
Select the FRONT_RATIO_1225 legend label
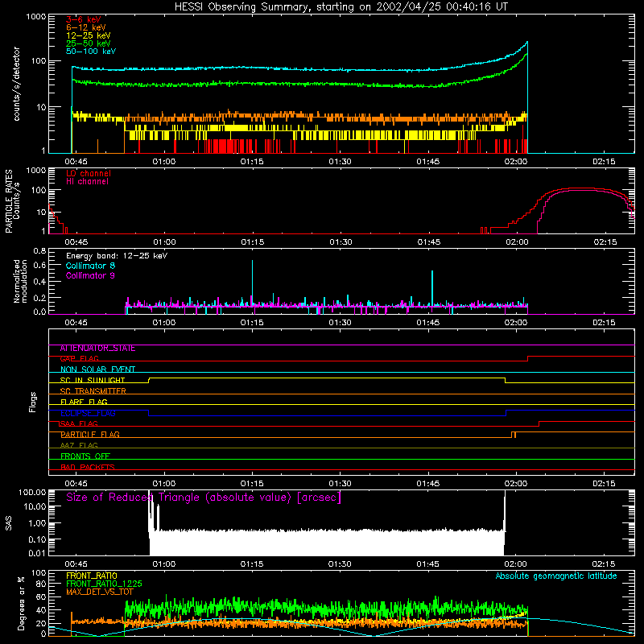[104, 584]
